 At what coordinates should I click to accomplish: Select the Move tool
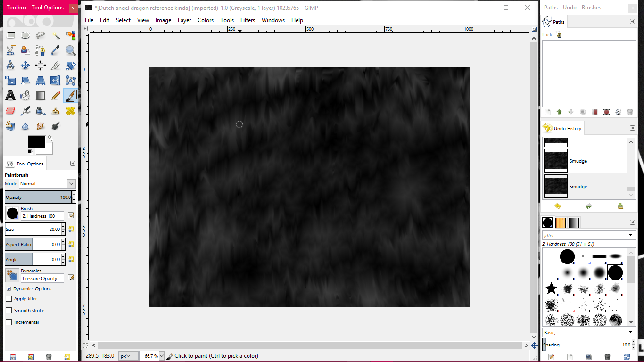pyautogui.click(x=25, y=66)
